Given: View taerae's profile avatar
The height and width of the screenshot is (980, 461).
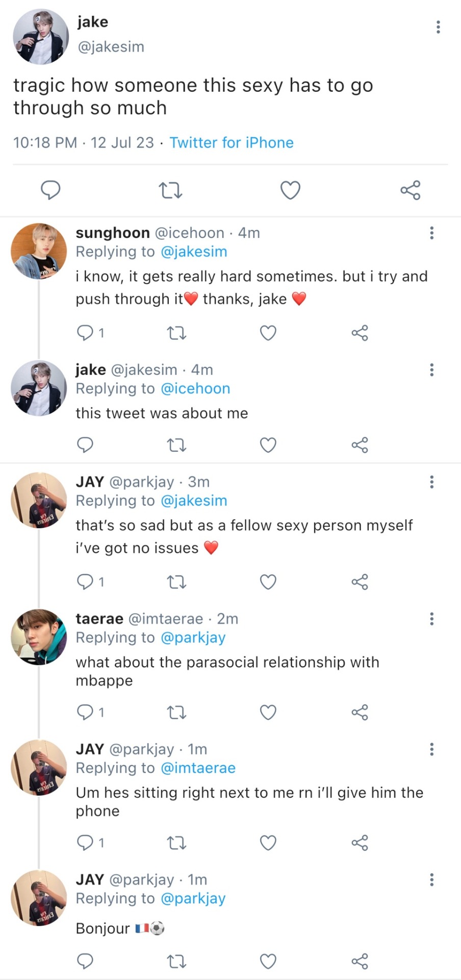Looking at the screenshot, I should pyautogui.click(x=39, y=637).
